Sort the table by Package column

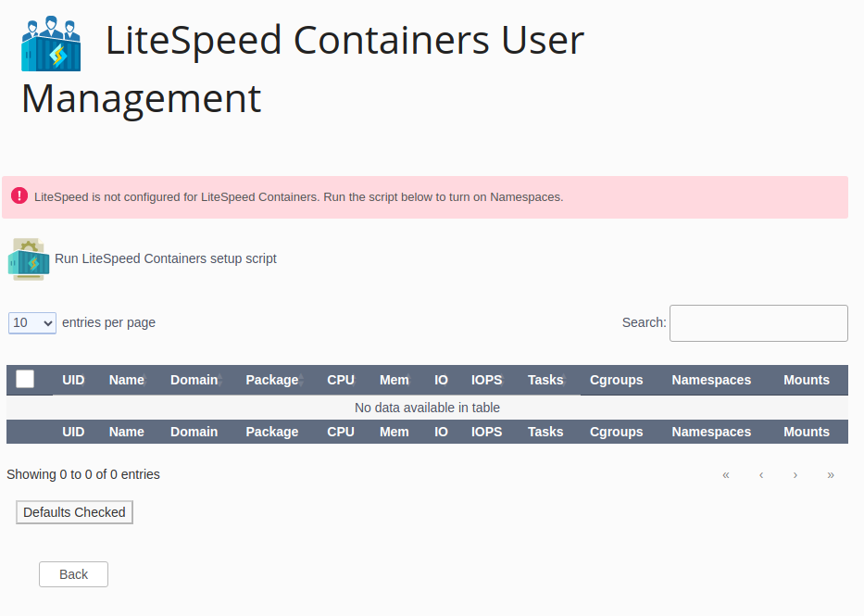[271, 380]
